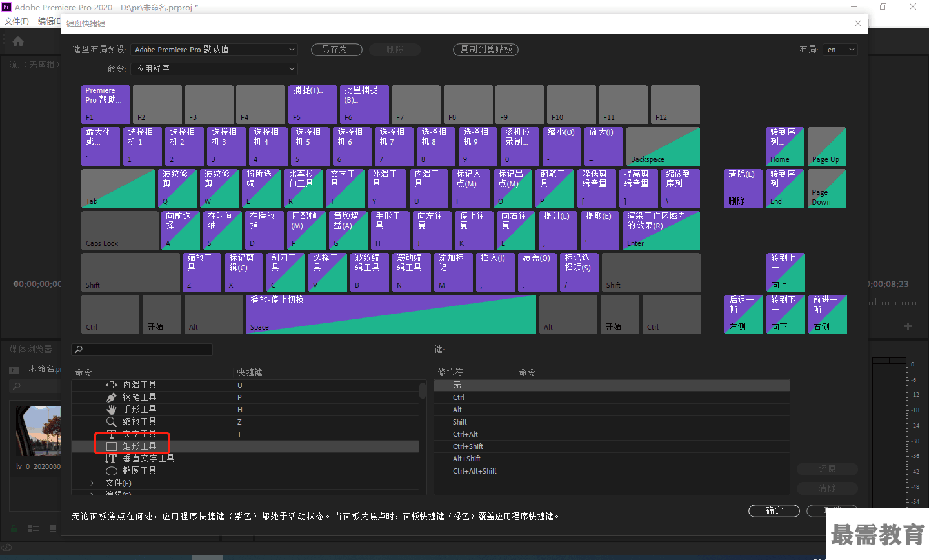
Task: Click the pen tool (钢笔工具) icon in the list
Action: click(112, 397)
